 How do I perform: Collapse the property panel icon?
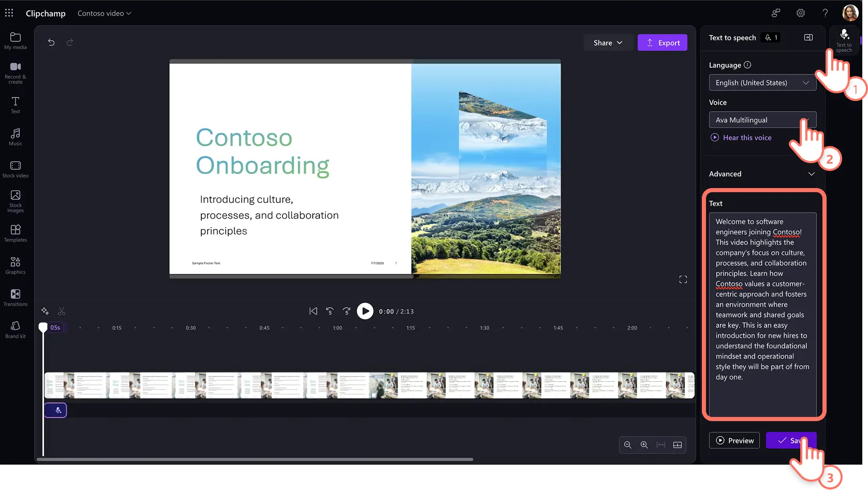pos(808,37)
